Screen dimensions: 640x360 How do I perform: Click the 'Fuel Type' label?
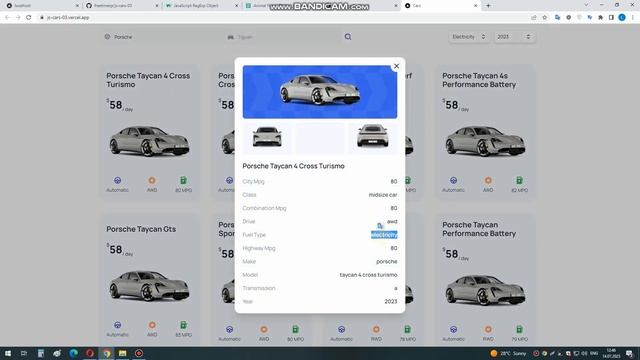tap(254, 235)
